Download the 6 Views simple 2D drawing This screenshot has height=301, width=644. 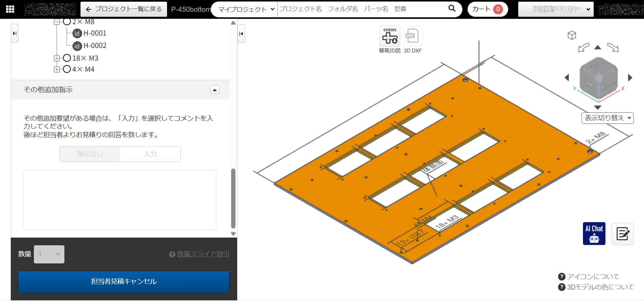[x=390, y=36]
